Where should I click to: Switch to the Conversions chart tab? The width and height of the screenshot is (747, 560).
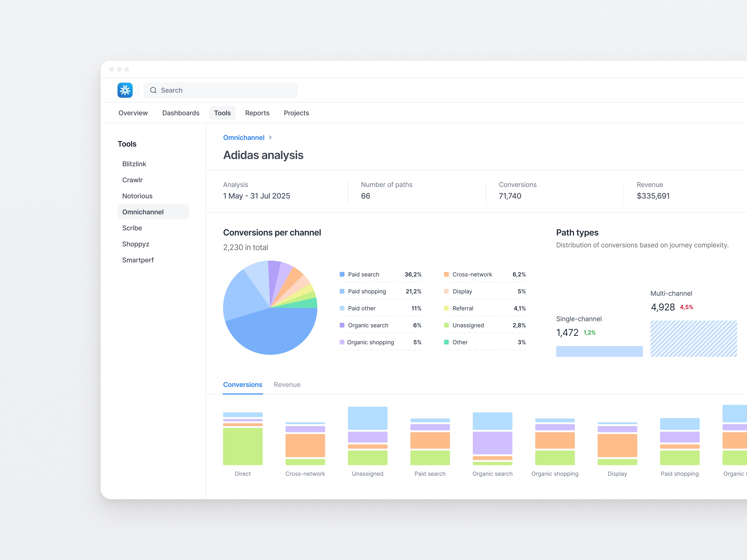243,385
